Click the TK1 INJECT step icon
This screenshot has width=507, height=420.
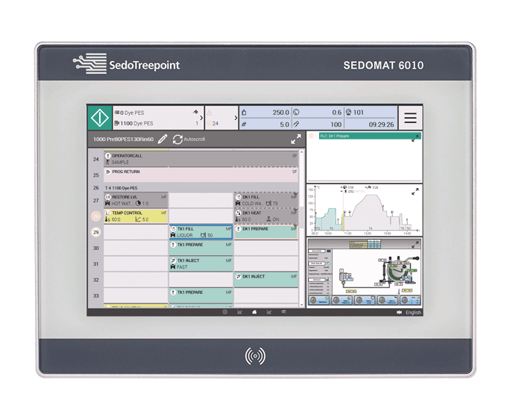click(173, 260)
